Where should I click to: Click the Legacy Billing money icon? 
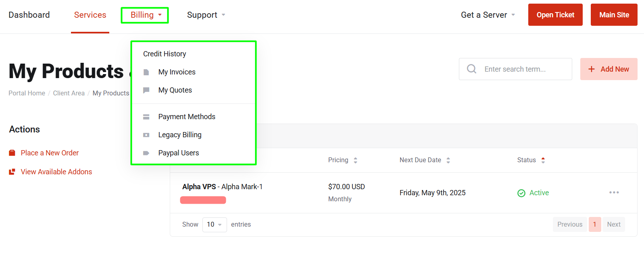[146, 135]
